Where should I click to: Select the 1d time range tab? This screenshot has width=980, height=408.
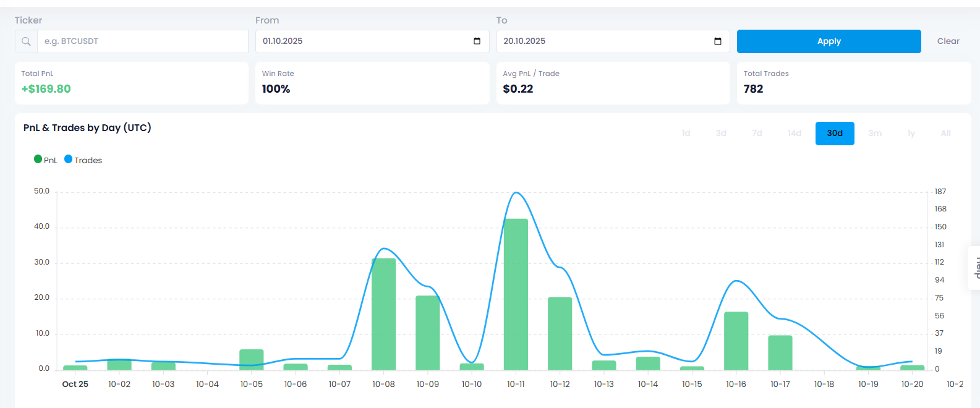pyautogui.click(x=686, y=134)
